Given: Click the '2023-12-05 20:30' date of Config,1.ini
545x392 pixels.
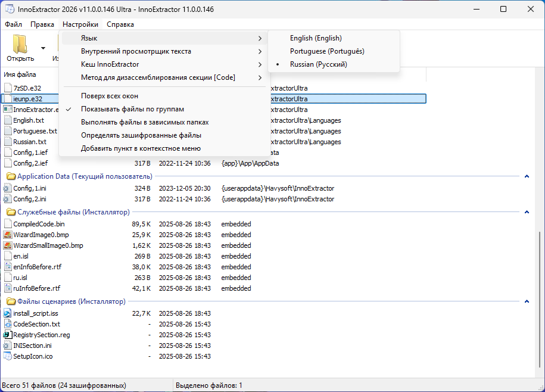Looking at the screenshot, I should (185, 188).
